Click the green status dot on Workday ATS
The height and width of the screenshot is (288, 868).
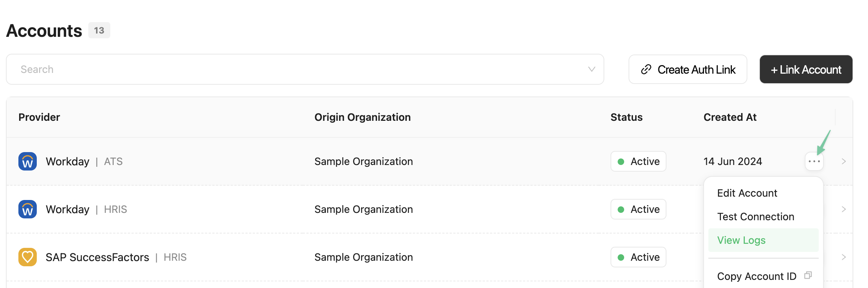(x=621, y=161)
